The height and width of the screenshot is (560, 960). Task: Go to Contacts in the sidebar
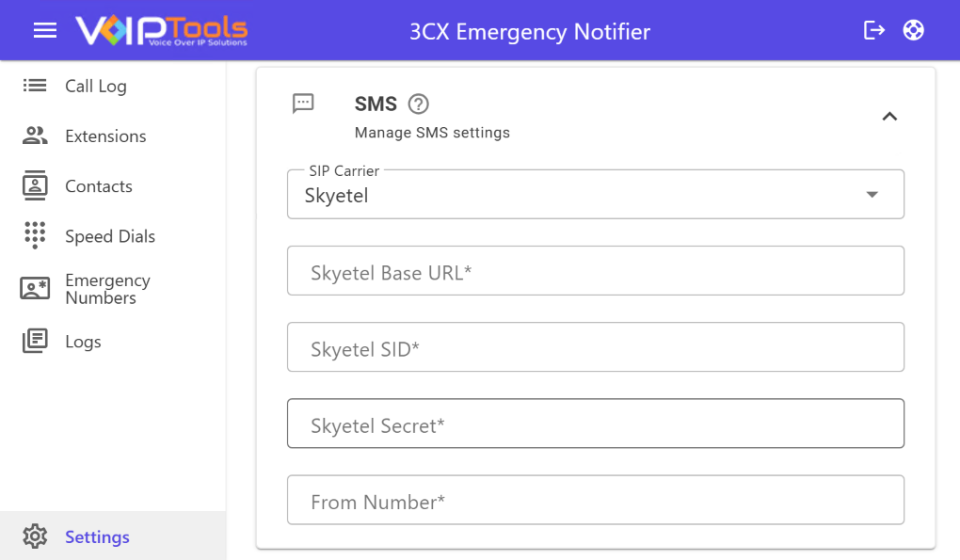(98, 186)
